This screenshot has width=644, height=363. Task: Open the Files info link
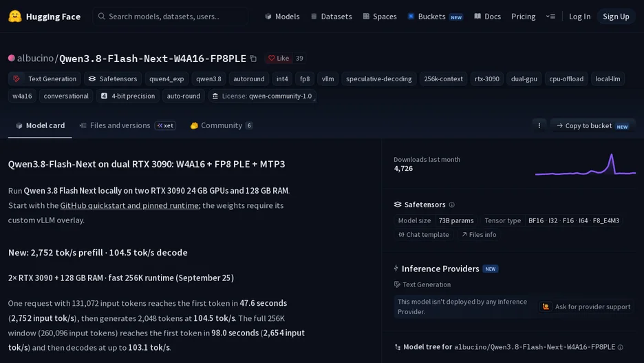pyautogui.click(x=479, y=234)
